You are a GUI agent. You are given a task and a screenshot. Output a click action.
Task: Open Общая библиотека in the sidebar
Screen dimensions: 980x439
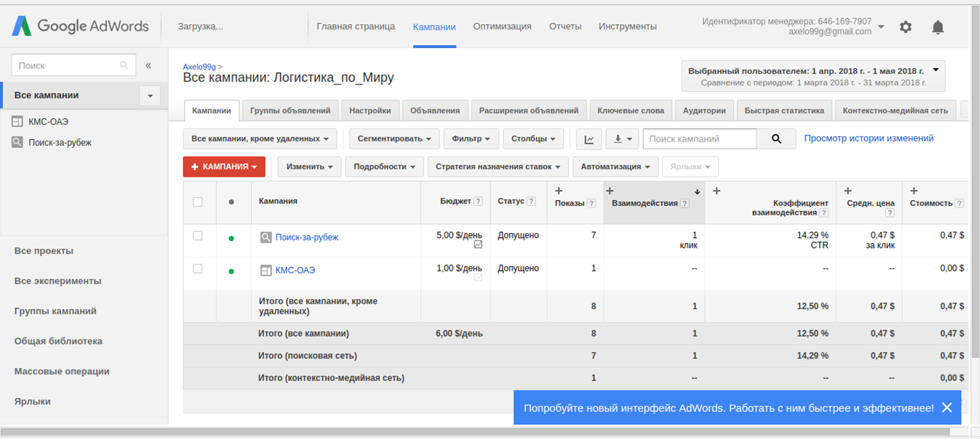click(58, 341)
